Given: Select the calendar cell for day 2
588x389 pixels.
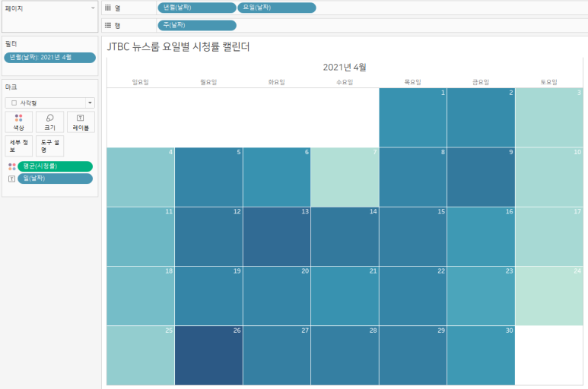Looking at the screenshot, I should tap(481, 118).
